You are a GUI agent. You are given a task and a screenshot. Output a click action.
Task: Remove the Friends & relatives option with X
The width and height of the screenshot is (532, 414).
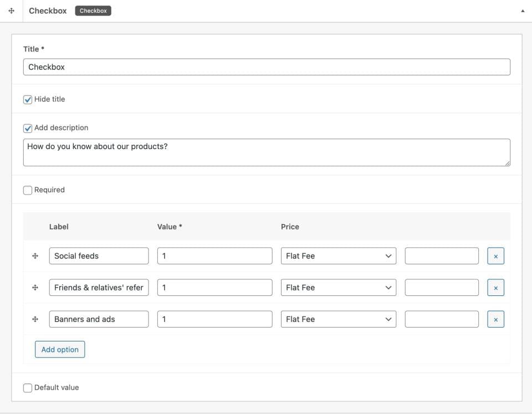(x=495, y=288)
